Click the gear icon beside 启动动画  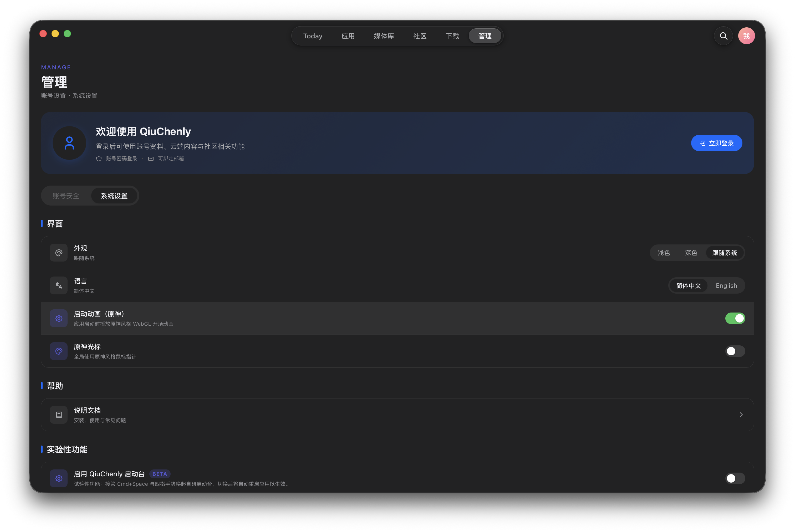59,319
